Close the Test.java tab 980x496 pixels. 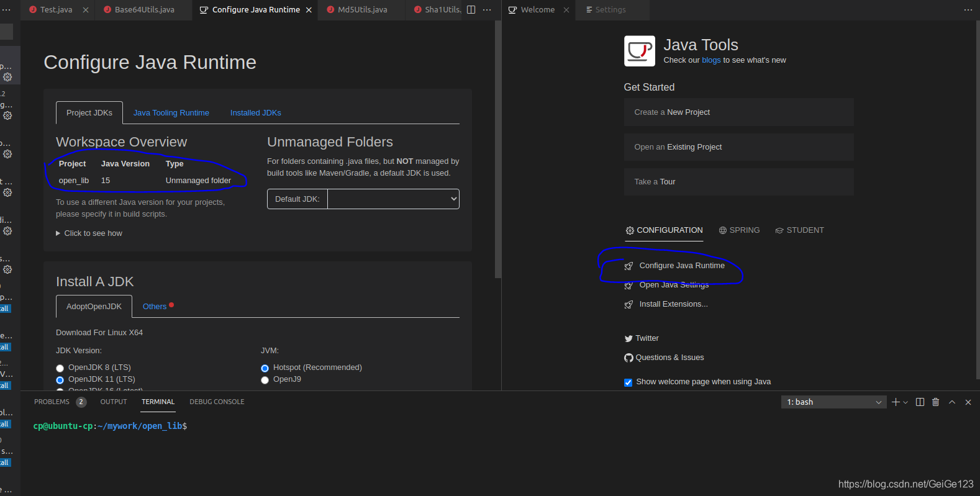[x=86, y=10]
